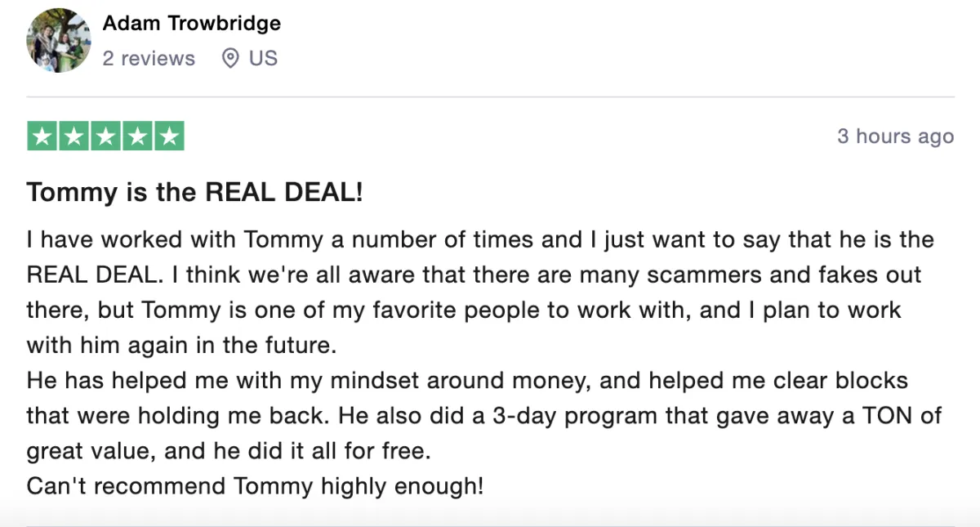The width and height of the screenshot is (980, 527).
Task: Click the line starting "He has helped me"
Action: click(x=467, y=381)
